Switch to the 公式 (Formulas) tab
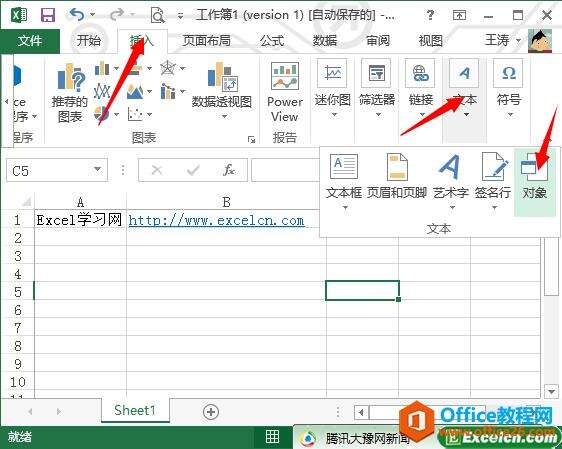Viewport: 562px width, 449px height. pos(272,40)
